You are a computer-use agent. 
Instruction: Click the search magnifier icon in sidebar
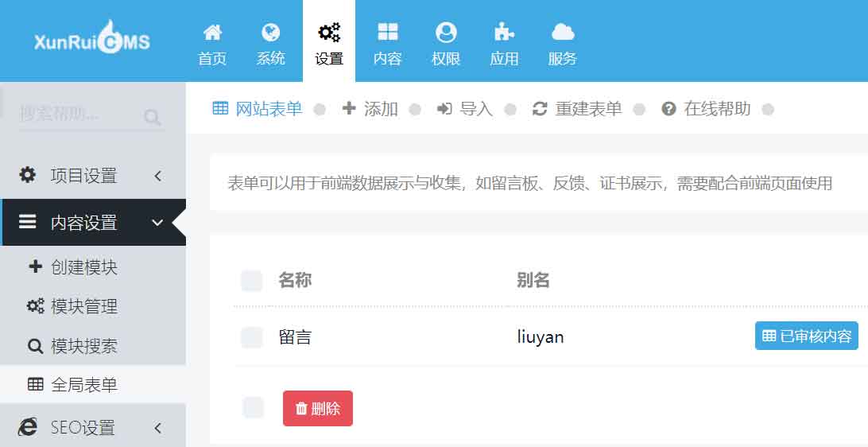point(152,117)
